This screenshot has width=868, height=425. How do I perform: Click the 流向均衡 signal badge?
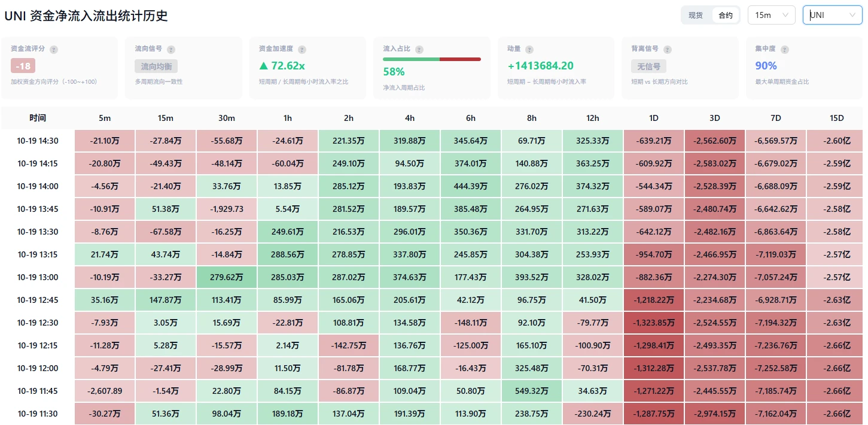(x=156, y=66)
